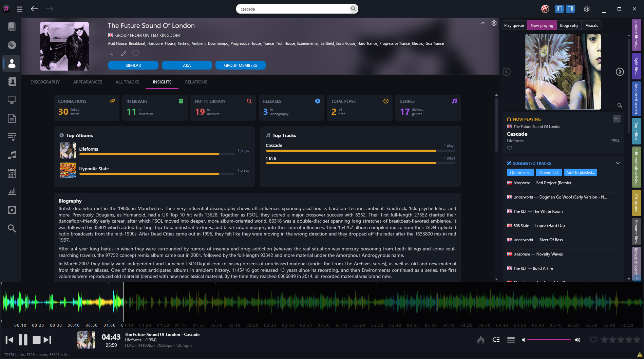Set rating using the third star

click(621, 340)
